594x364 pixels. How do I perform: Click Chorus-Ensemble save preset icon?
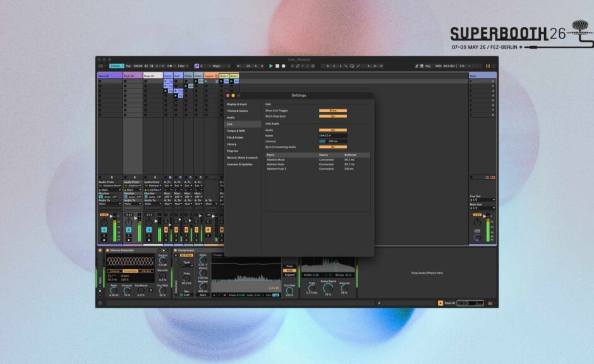point(164,250)
